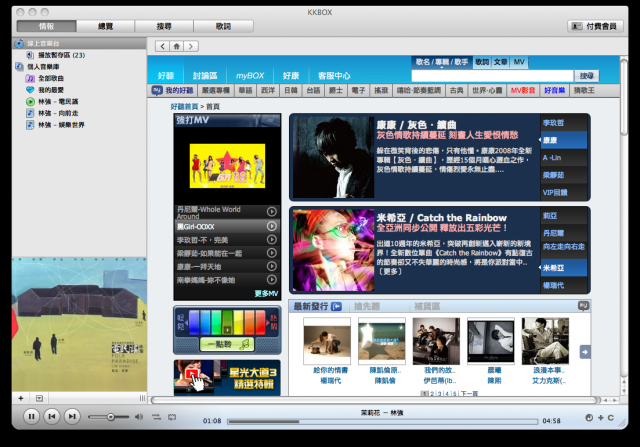
Task: Adjust the volume slider knob
Action: [x=111, y=417]
